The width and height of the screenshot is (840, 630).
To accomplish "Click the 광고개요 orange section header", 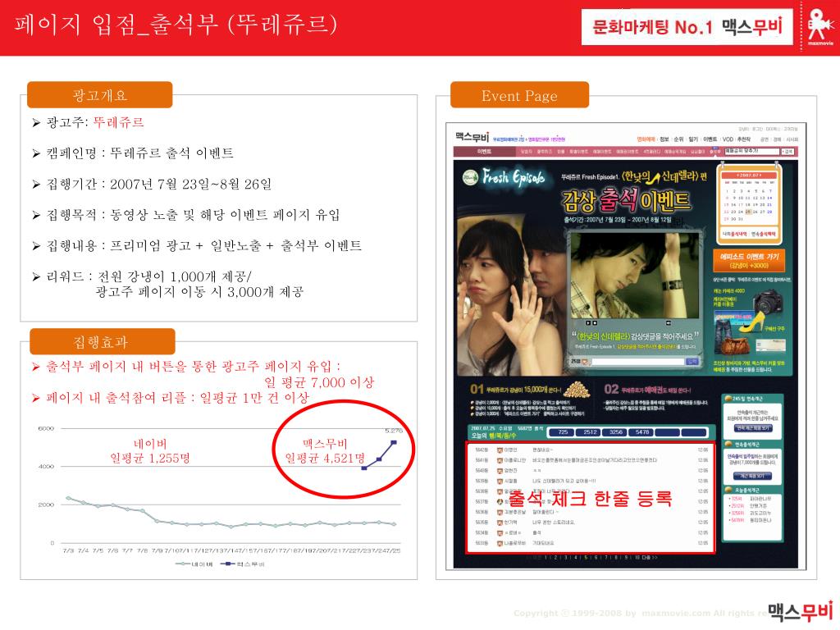I will [99, 95].
